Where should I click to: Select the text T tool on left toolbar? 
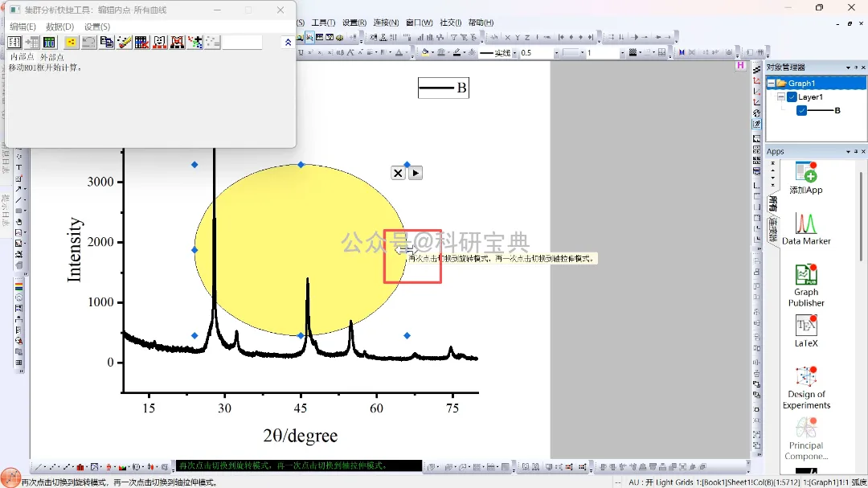[x=18, y=167]
